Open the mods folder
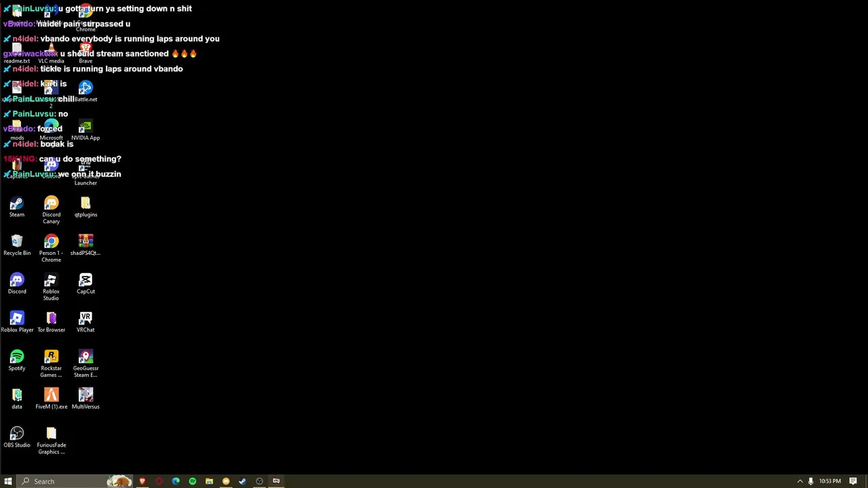868x488 pixels. (x=17, y=131)
